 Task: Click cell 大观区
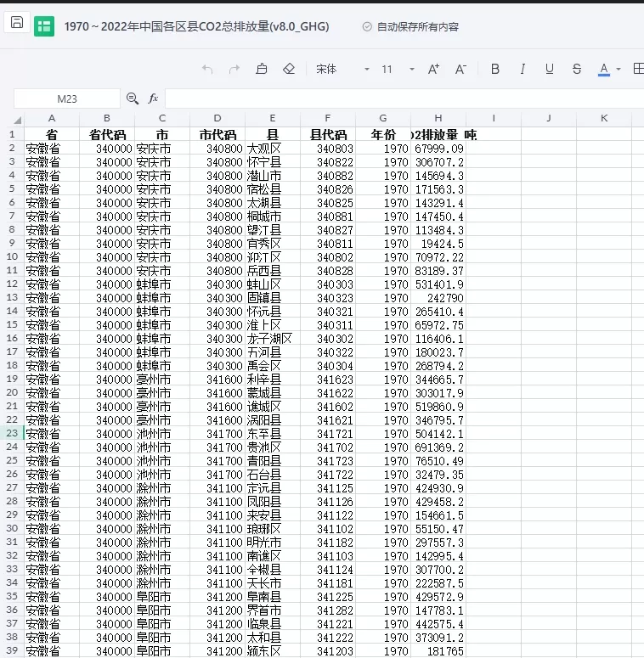(x=273, y=149)
